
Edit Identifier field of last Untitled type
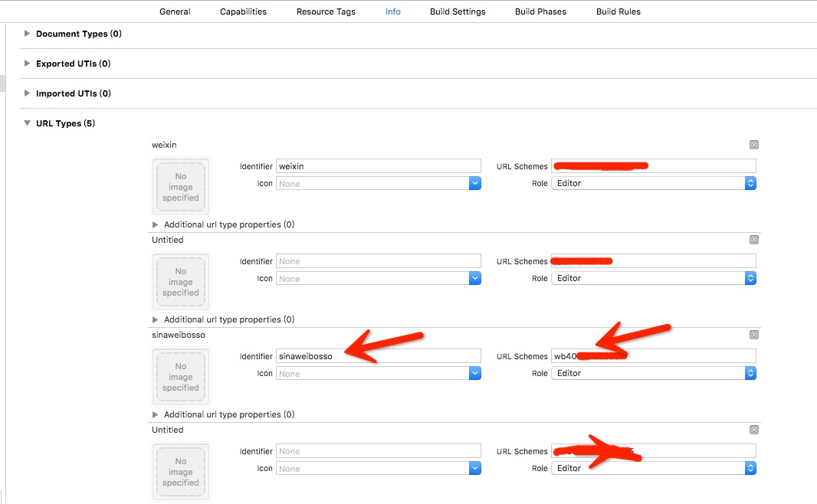click(379, 451)
